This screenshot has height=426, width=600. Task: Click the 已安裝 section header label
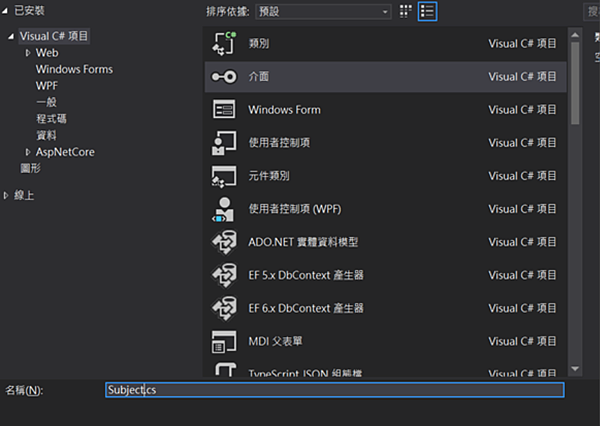[29, 11]
